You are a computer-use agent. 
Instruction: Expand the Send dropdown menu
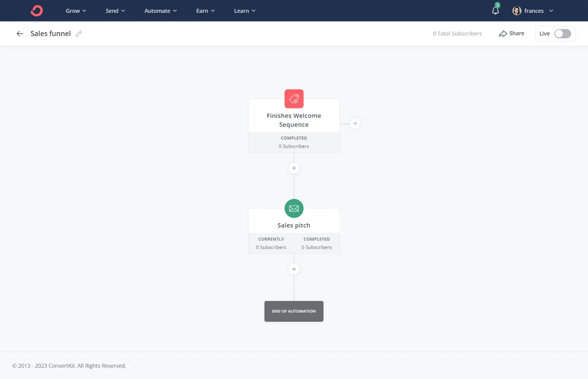[115, 11]
